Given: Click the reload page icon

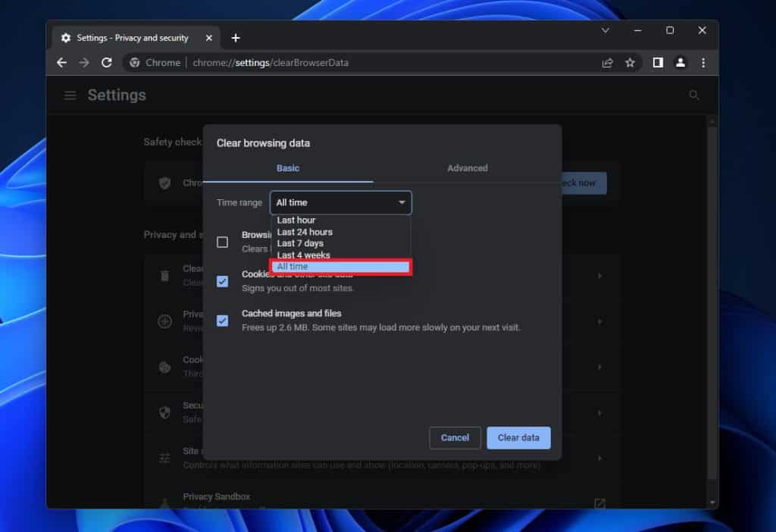Looking at the screenshot, I should 106,62.
